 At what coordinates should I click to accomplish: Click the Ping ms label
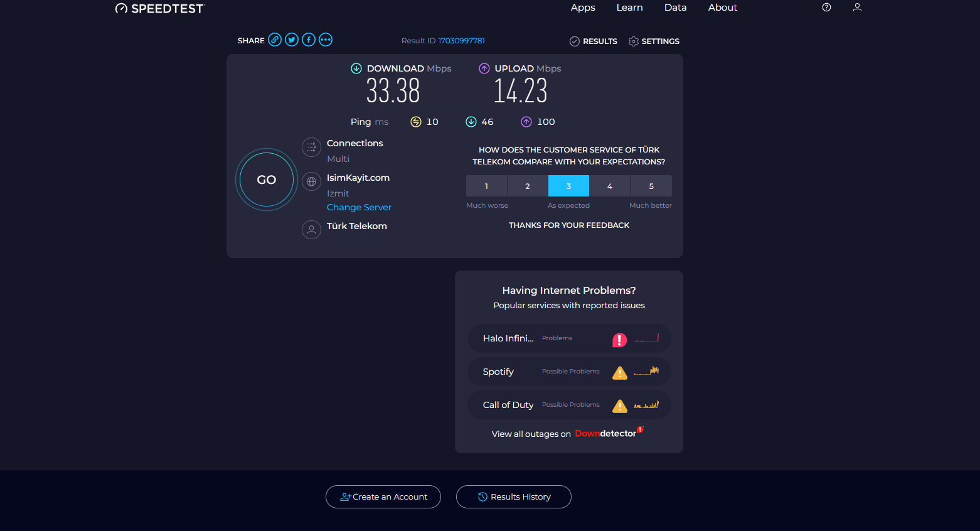coord(370,122)
